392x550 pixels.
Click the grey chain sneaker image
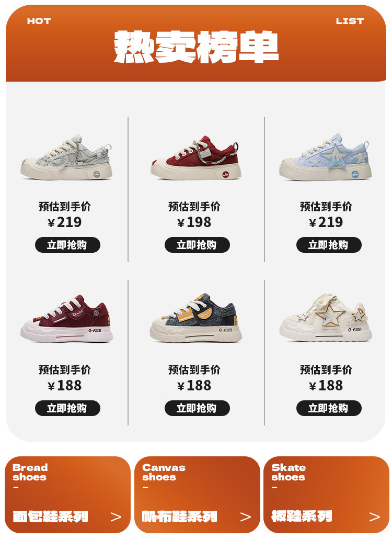(66, 158)
